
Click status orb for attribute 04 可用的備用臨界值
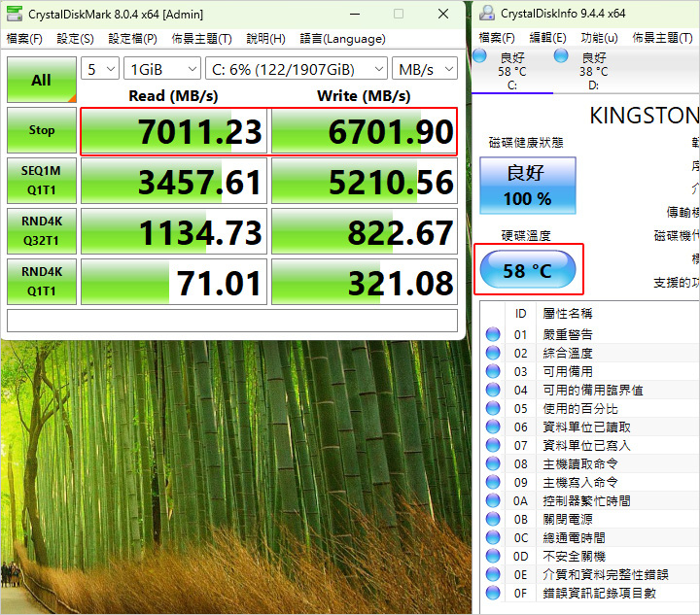(x=493, y=390)
